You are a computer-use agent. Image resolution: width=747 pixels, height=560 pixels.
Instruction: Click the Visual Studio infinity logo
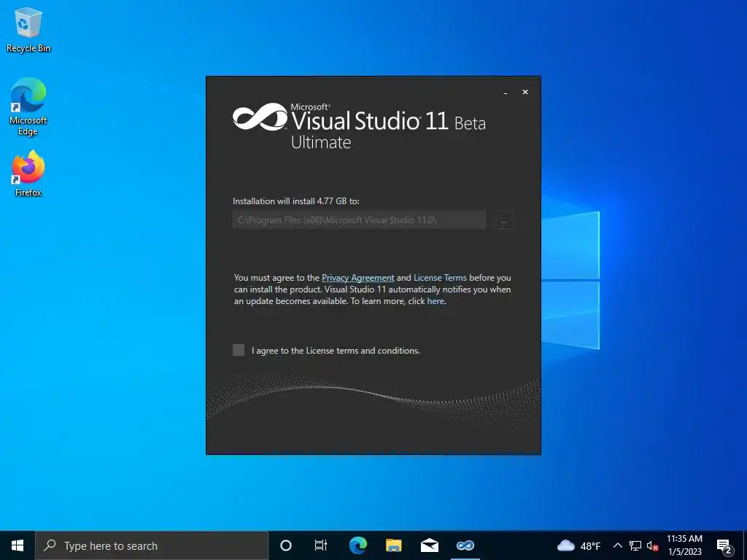(x=260, y=117)
